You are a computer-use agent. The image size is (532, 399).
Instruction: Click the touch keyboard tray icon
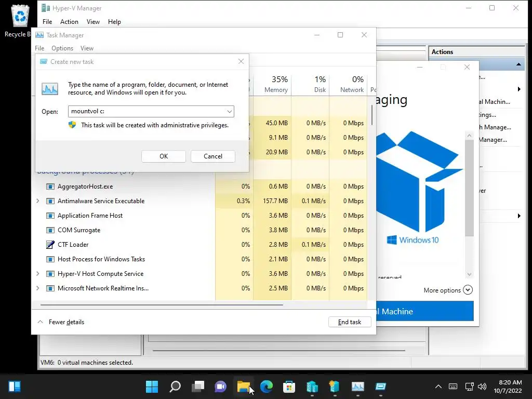[453, 386]
